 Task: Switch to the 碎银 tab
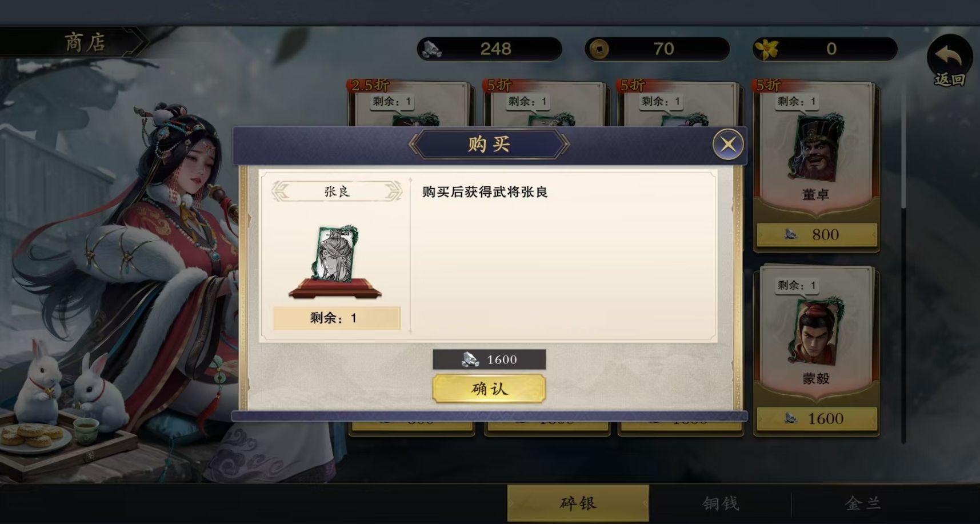tap(578, 503)
